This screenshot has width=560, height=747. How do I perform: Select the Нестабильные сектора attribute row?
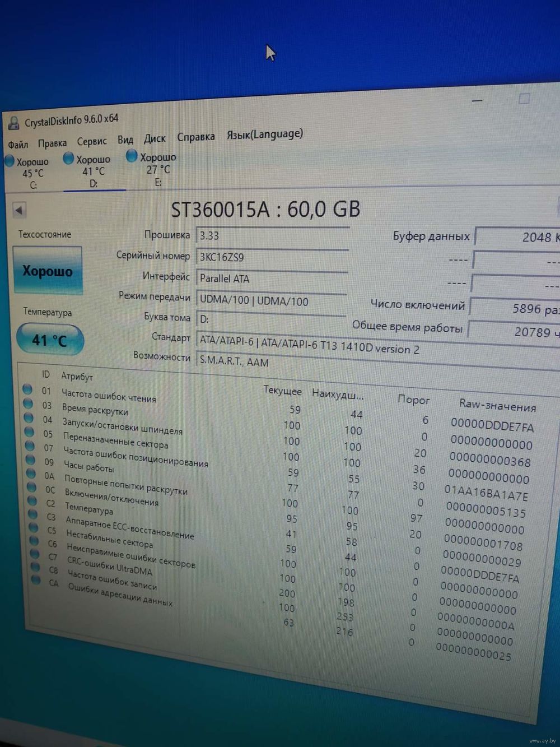(273, 560)
